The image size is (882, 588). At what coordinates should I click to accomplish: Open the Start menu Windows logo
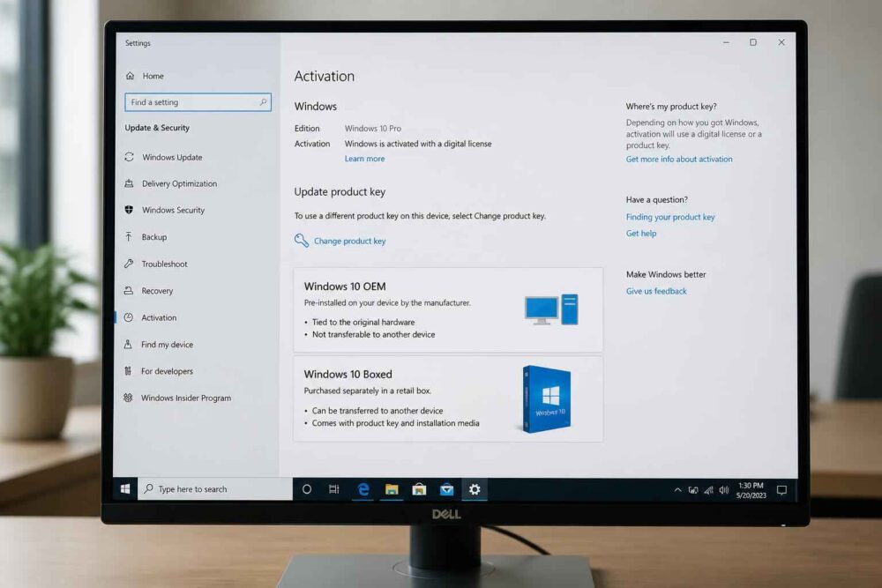tap(125, 488)
